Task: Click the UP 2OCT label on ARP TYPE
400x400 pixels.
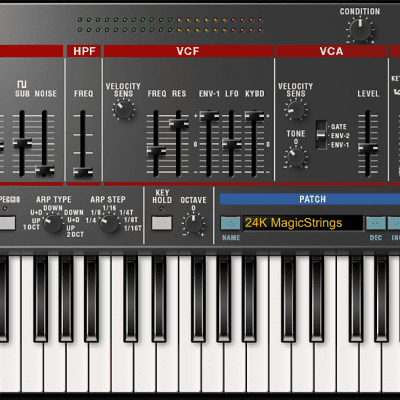Action: click(75, 231)
